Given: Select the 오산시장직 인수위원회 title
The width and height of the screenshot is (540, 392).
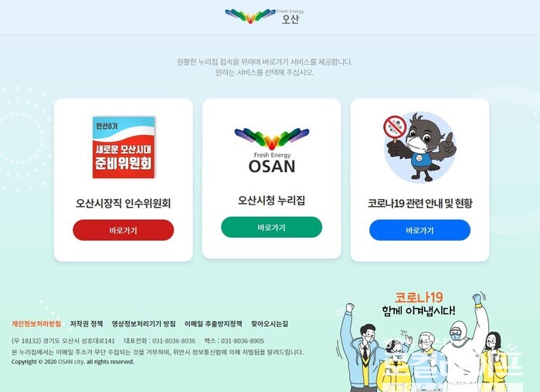Looking at the screenshot, I should pyautogui.click(x=124, y=203).
